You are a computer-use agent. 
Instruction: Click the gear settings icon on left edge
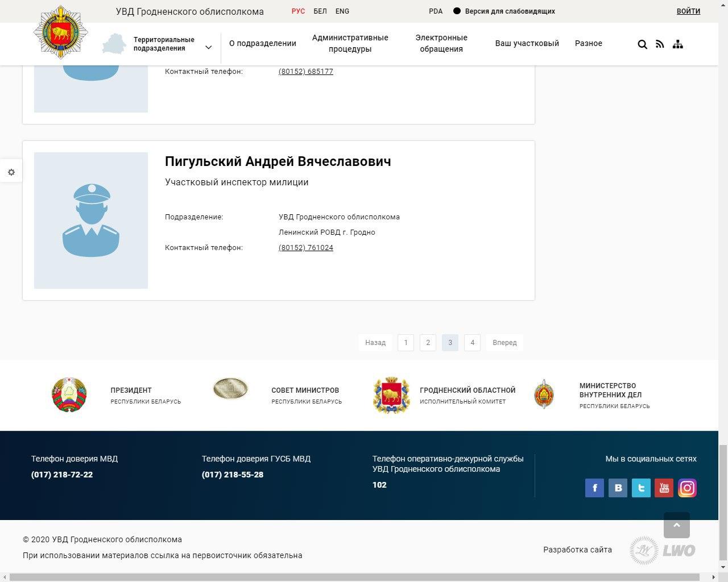click(11, 172)
